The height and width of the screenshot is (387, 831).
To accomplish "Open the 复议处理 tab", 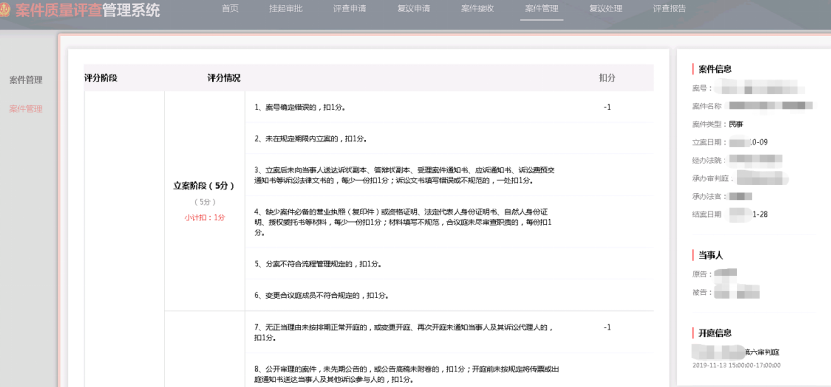I will (x=606, y=9).
